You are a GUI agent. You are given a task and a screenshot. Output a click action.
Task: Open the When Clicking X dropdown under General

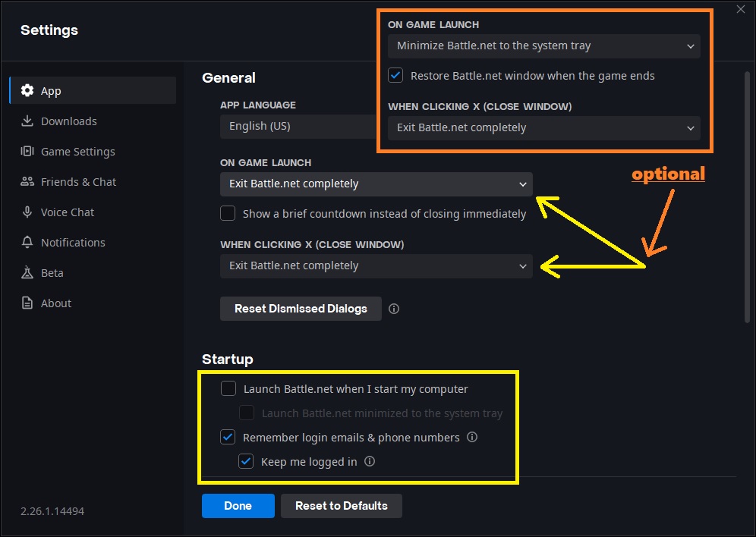tap(376, 265)
